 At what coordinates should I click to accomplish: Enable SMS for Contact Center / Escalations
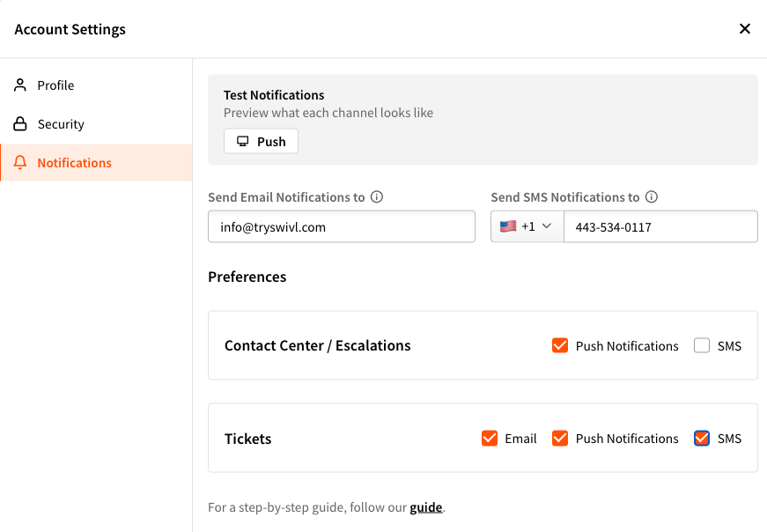pyautogui.click(x=702, y=345)
